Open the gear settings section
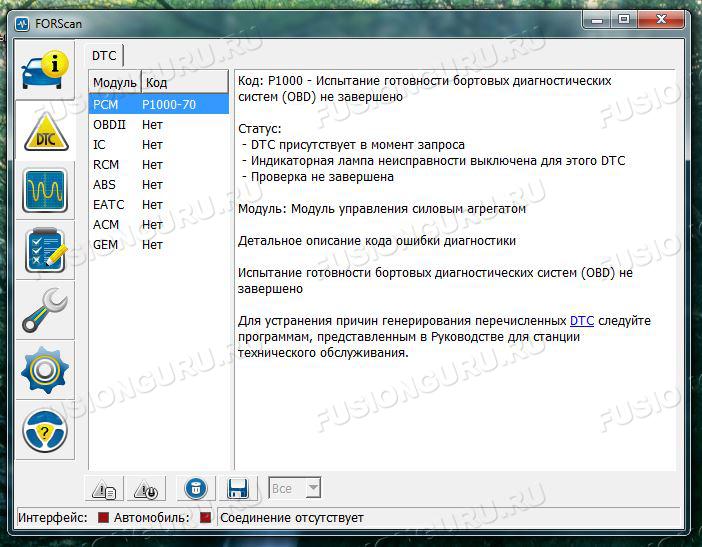The height and width of the screenshot is (547, 702). tap(45, 370)
